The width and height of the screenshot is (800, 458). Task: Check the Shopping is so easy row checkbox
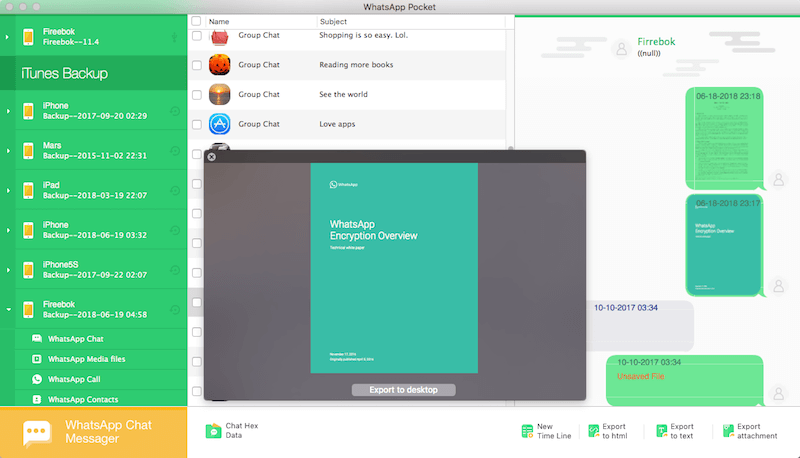197,35
